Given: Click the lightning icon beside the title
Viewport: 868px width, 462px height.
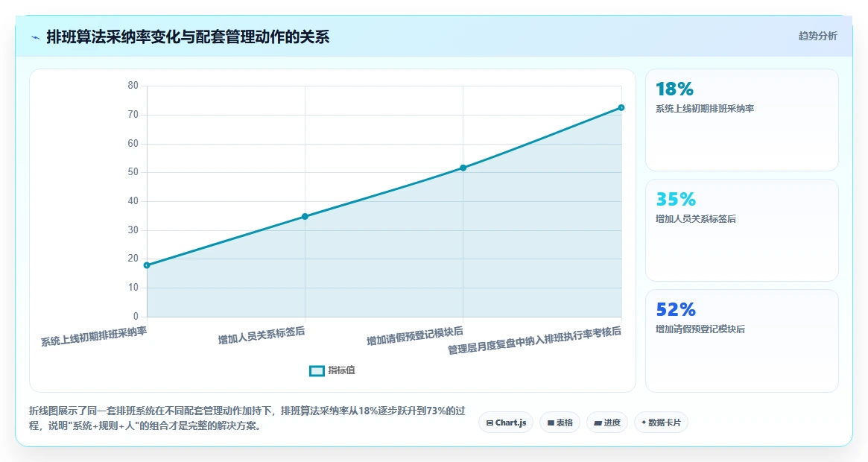Looking at the screenshot, I should click(36, 38).
